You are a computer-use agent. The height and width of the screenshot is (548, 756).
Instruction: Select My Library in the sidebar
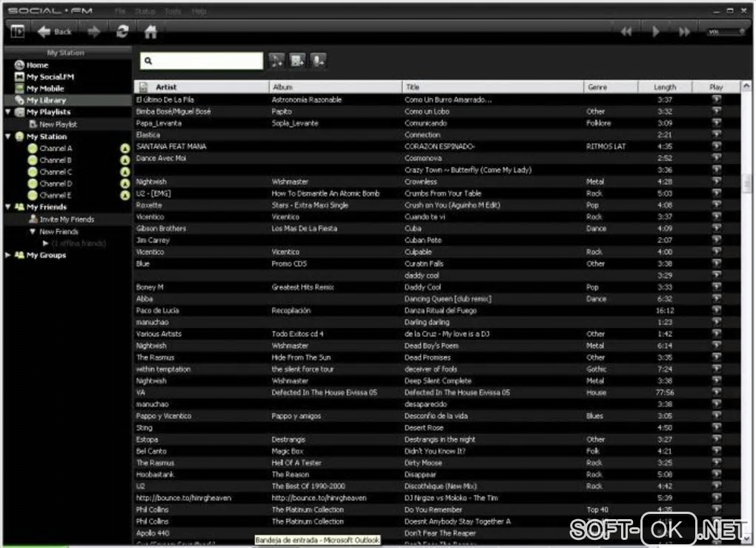coord(46,100)
